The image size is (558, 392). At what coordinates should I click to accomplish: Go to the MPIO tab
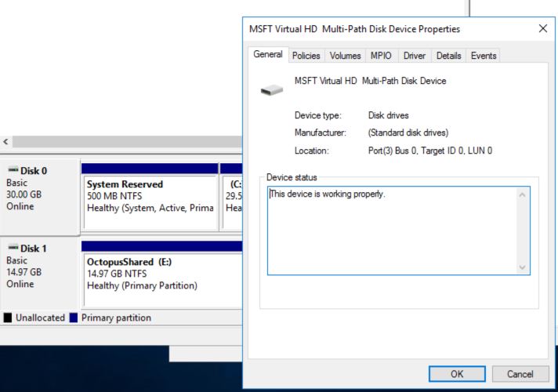(x=381, y=56)
